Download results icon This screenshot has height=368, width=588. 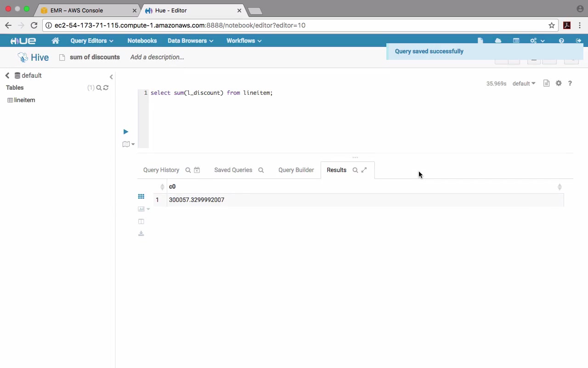click(x=141, y=234)
